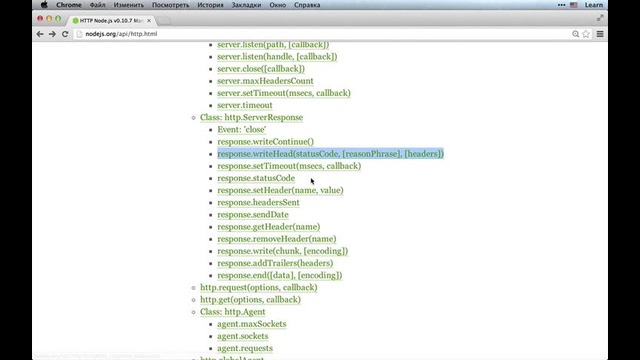
Task: Open the Chrome hamburger menu
Action: point(600,34)
